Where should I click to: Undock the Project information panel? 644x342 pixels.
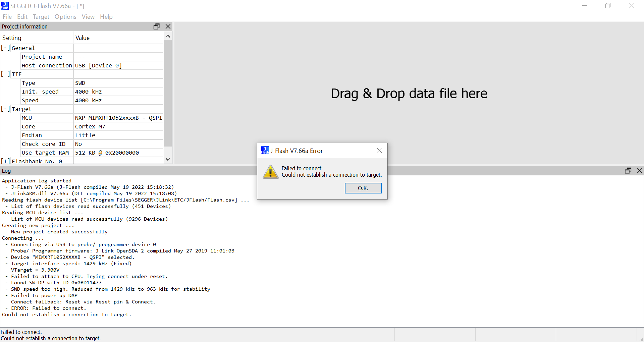click(156, 26)
